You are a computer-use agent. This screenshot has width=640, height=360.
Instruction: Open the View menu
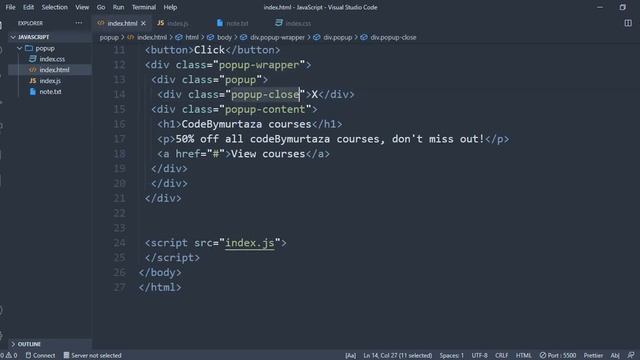(82, 7)
